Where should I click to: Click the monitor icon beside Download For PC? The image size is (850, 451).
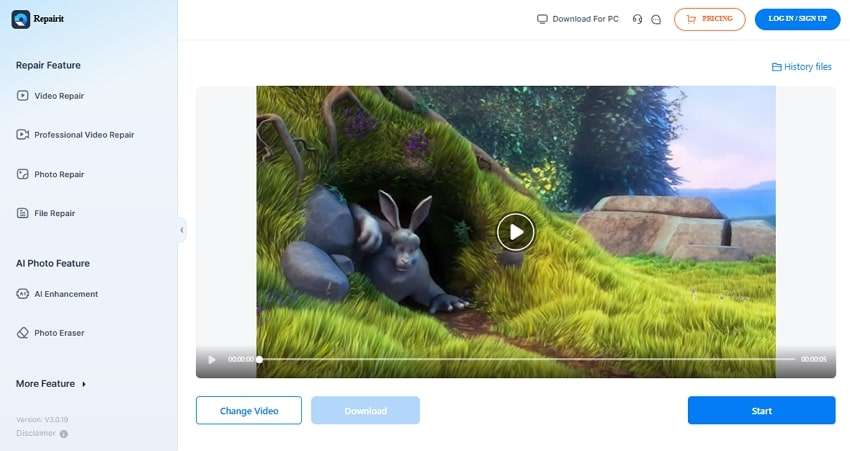pyautogui.click(x=542, y=19)
